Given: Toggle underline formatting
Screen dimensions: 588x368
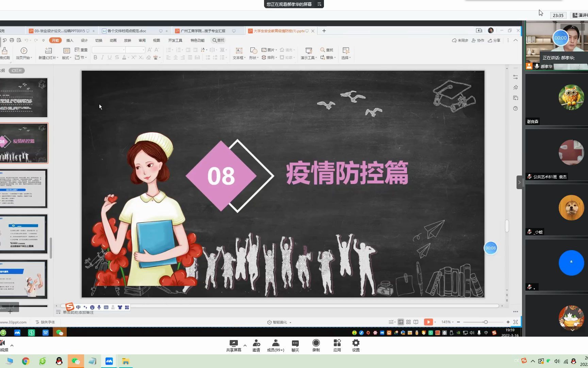Looking at the screenshot, I should (109, 57).
